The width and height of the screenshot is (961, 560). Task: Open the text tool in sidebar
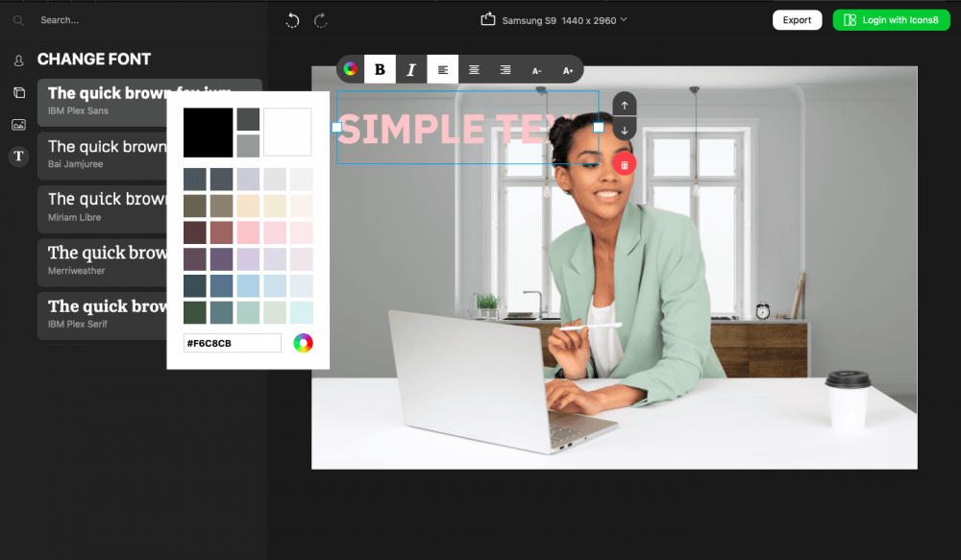point(18,158)
